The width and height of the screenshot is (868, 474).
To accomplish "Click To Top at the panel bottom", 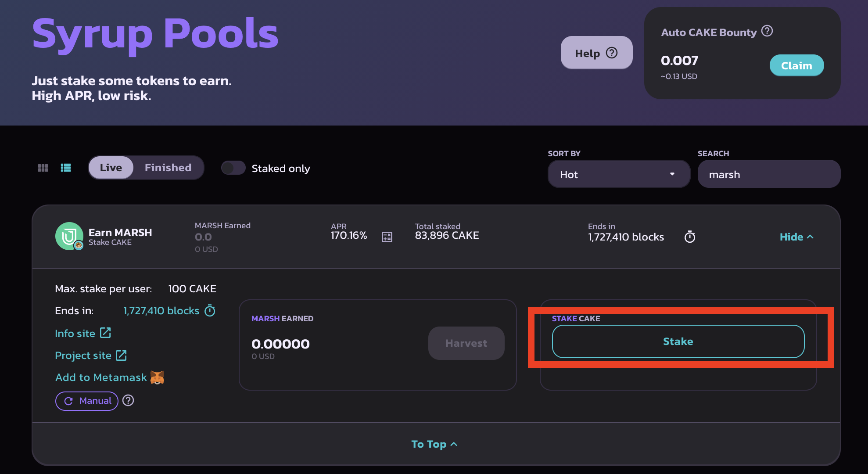I will coord(434,444).
